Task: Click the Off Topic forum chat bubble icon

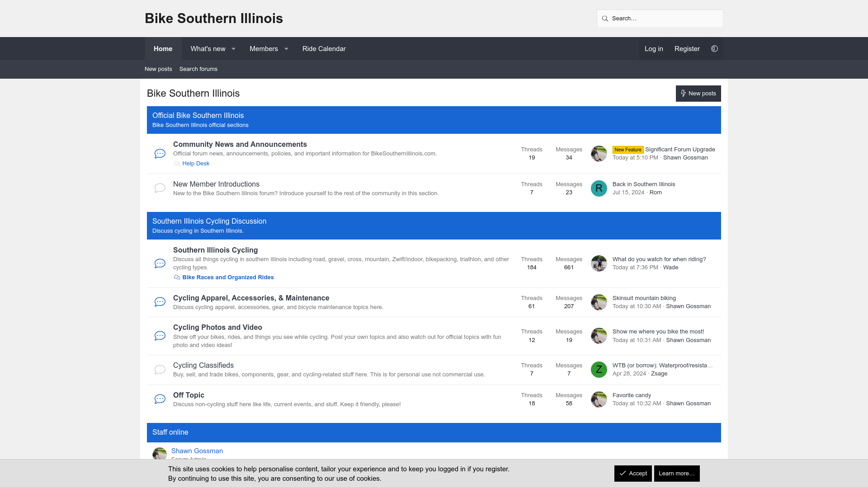Action: pos(160,399)
